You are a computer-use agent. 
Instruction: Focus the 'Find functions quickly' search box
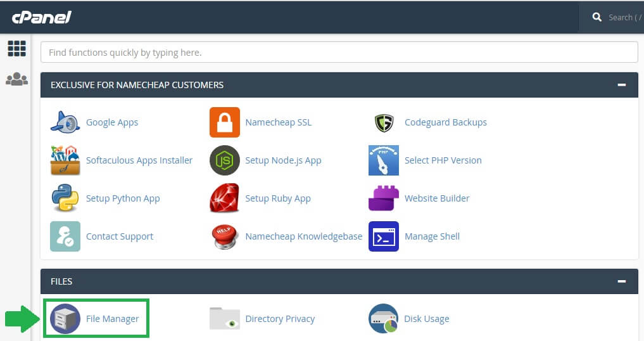[339, 52]
